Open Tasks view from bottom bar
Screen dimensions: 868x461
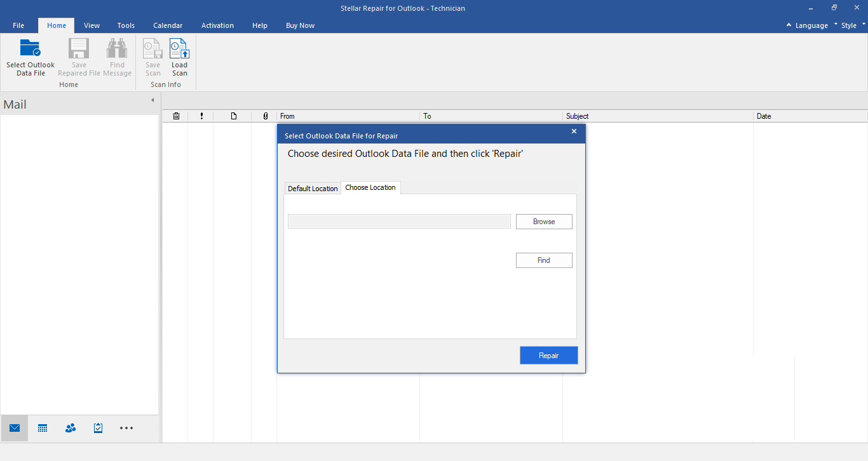coord(98,428)
